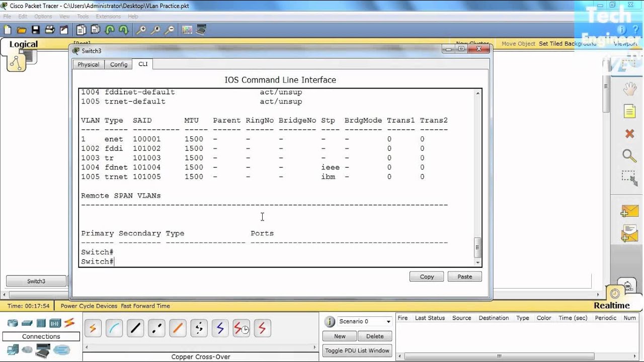Pick the dashed Copper Cross-Over cable

[156, 328]
